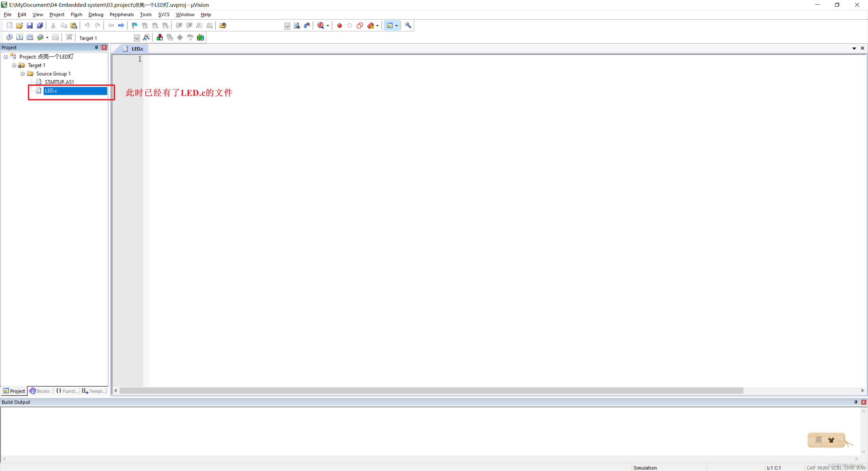Save current file with the Save icon
Viewport: 868px width, 471px height.
(x=29, y=25)
